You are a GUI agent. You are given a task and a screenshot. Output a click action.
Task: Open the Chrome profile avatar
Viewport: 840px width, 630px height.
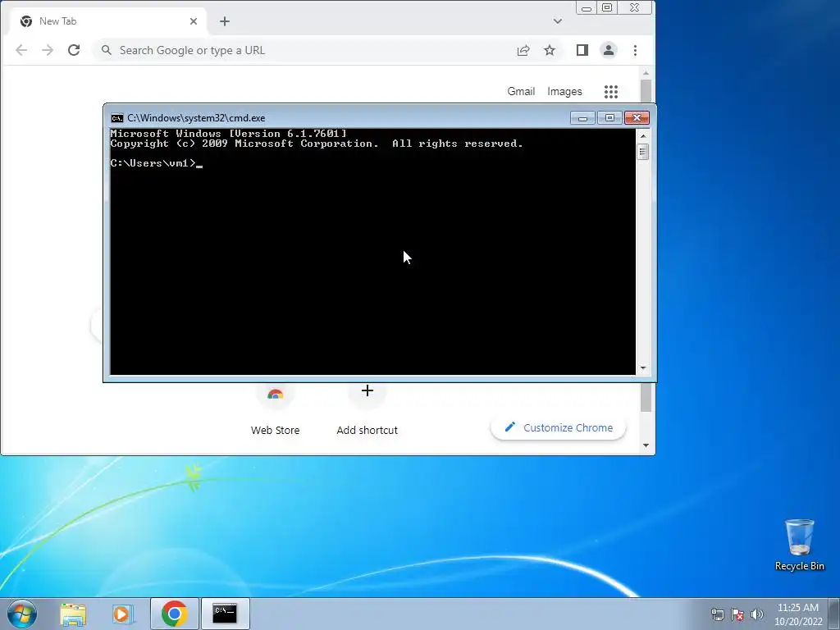pyautogui.click(x=609, y=50)
